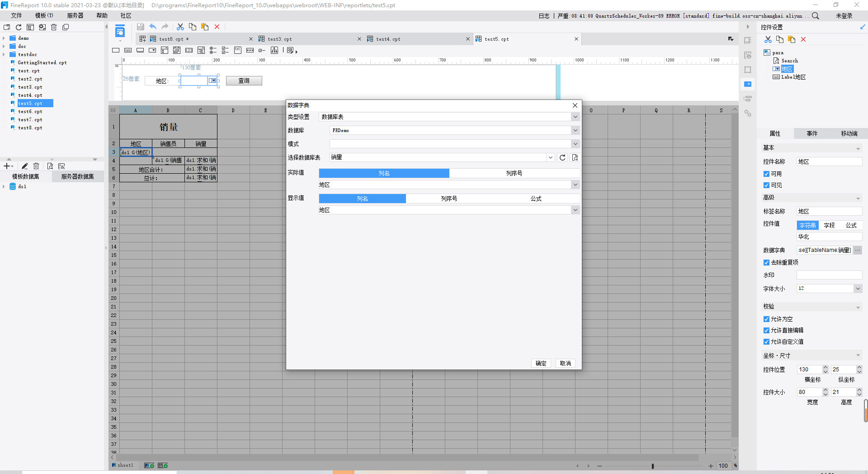868x474 pixels.
Task: Set 显示值 to 公式 mode
Action: 536,199
